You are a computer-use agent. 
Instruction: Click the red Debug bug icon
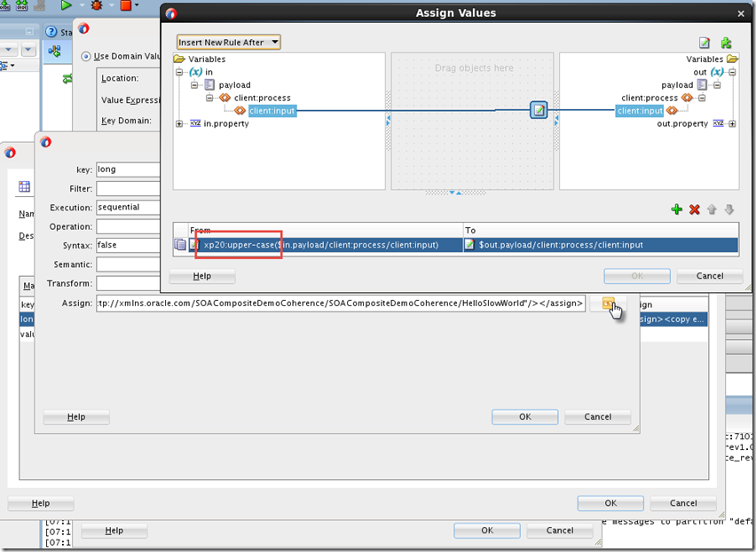(97, 5)
